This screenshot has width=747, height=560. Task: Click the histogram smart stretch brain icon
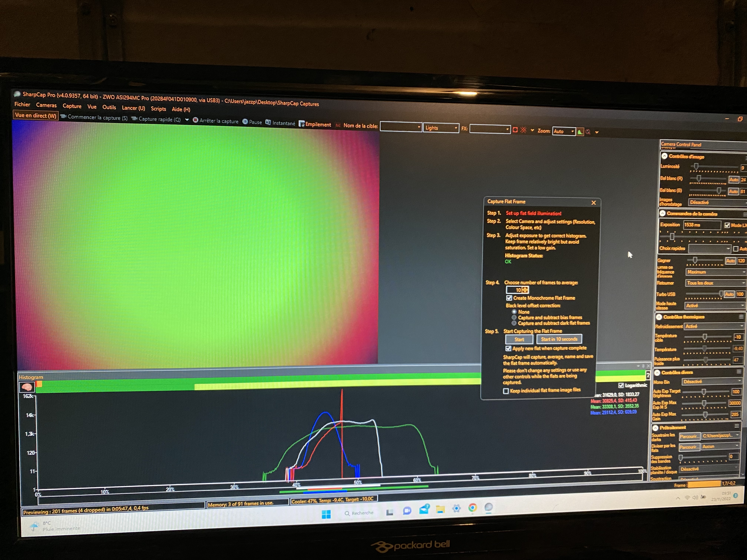click(x=27, y=387)
